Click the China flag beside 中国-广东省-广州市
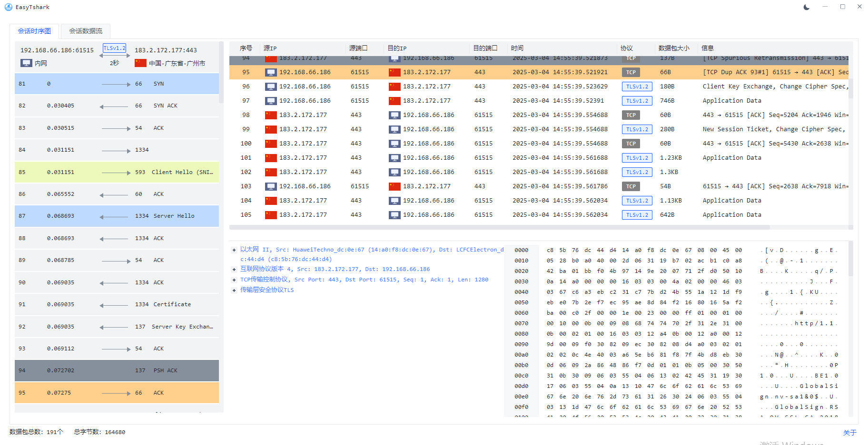 tap(140, 63)
